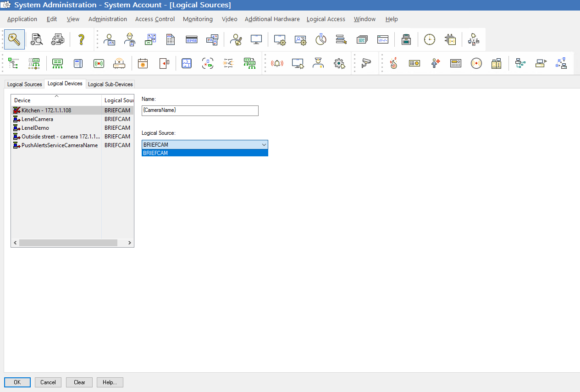Sort list by Device column header
580x392 pixels.
click(x=56, y=100)
